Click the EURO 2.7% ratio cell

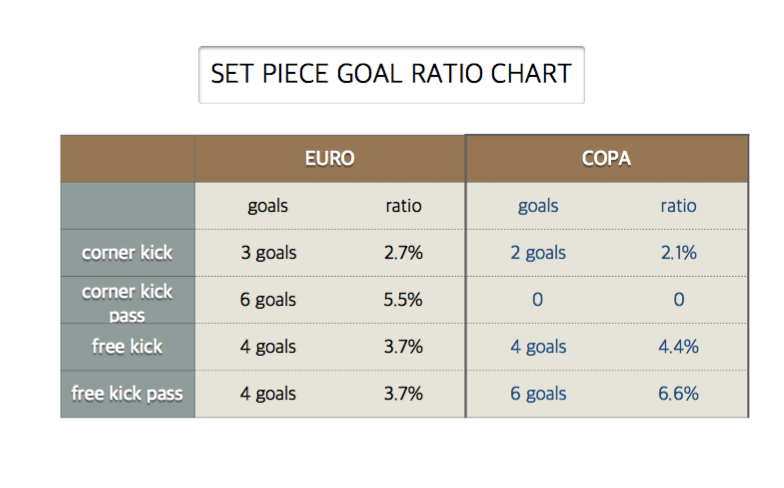pos(404,253)
